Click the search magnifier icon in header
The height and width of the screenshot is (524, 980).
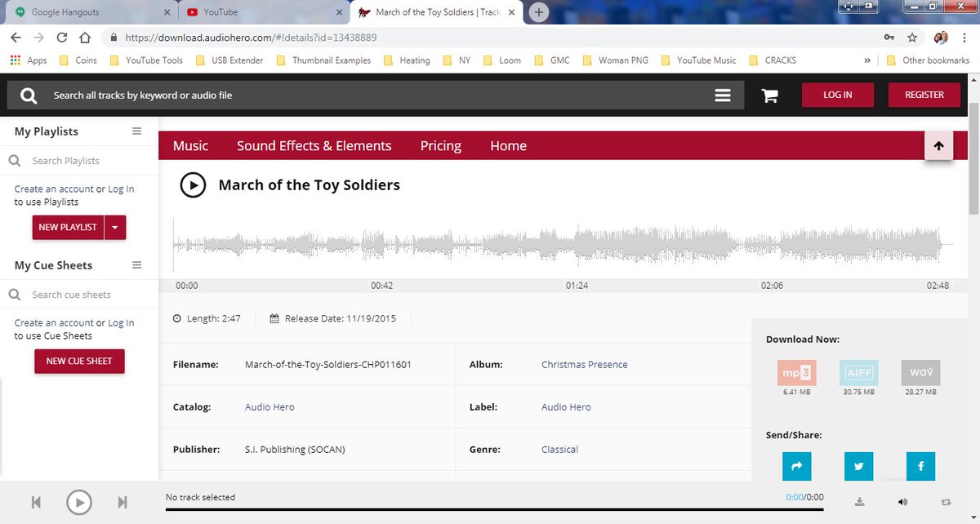pos(29,95)
